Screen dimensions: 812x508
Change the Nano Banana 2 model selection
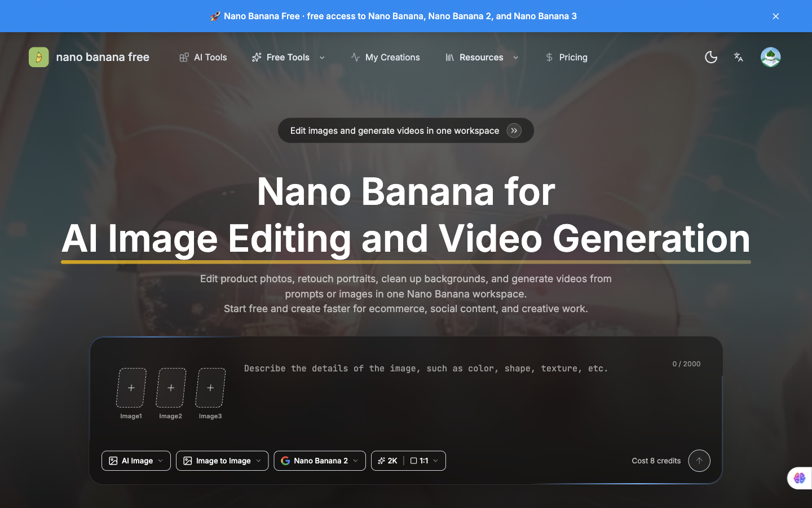(x=320, y=461)
